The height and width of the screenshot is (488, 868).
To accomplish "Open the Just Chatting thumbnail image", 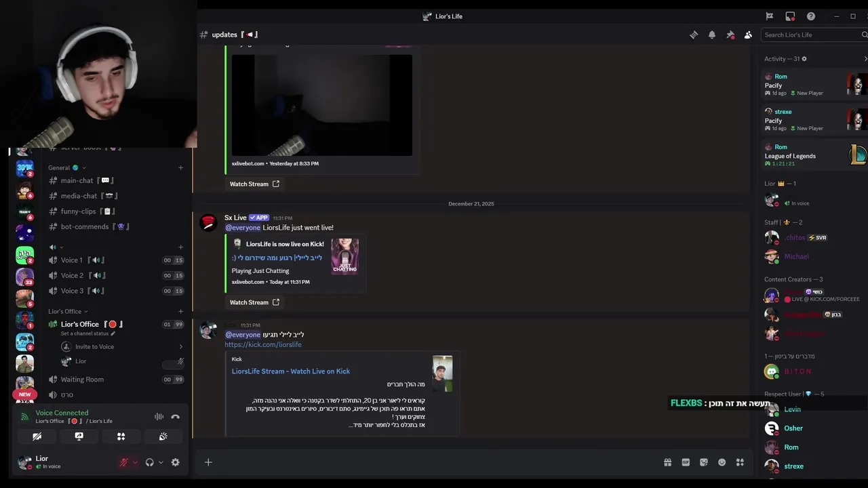I will pos(344,256).
